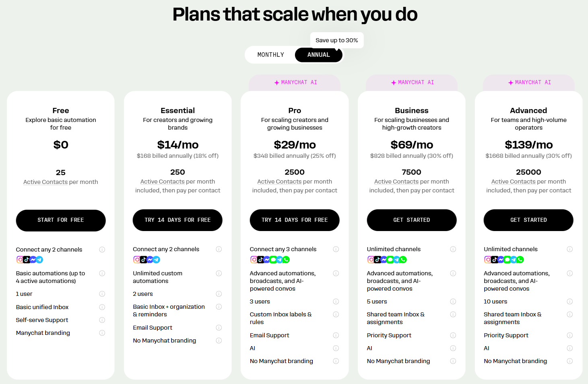
Task: Open the Active Contacts link under Free plan
Action: pos(45,182)
